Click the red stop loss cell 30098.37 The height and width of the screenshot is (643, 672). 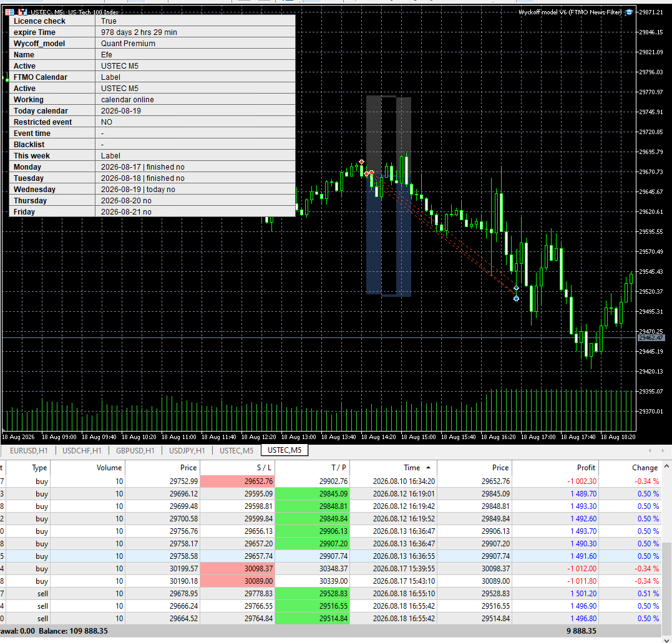[238, 568]
